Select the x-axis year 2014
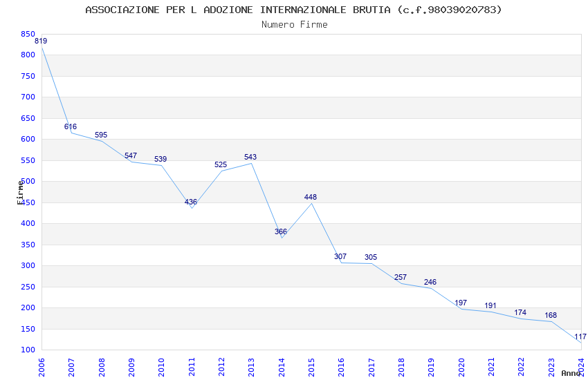The image size is (588, 380). tap(282, 367)
